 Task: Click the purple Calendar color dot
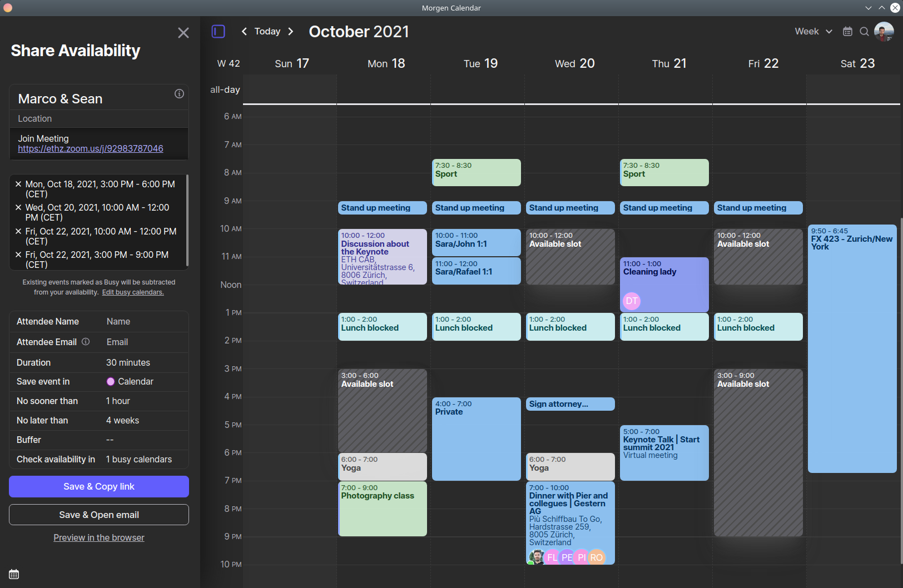coord(111,382)
